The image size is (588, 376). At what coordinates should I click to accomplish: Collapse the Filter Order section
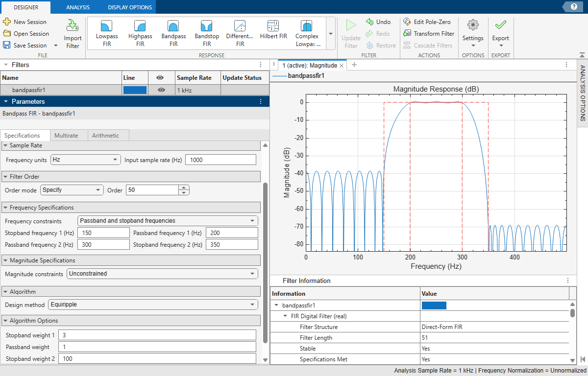point(5,176)
